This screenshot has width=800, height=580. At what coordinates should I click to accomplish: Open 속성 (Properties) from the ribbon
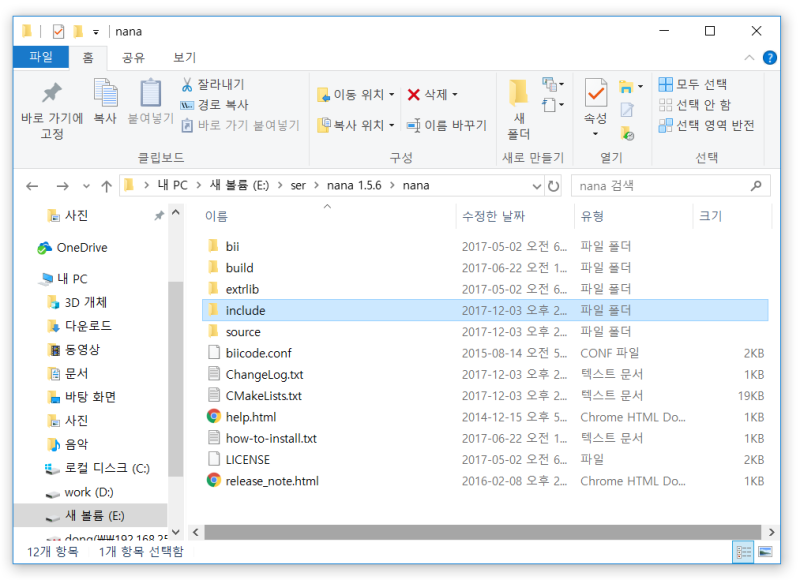pos(596,100)
